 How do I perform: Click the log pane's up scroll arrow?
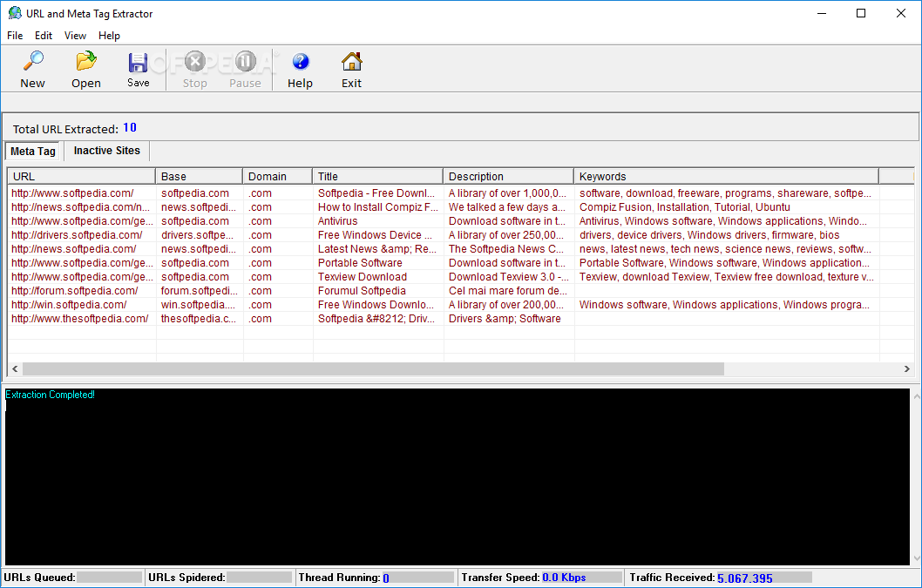[917, 397]
